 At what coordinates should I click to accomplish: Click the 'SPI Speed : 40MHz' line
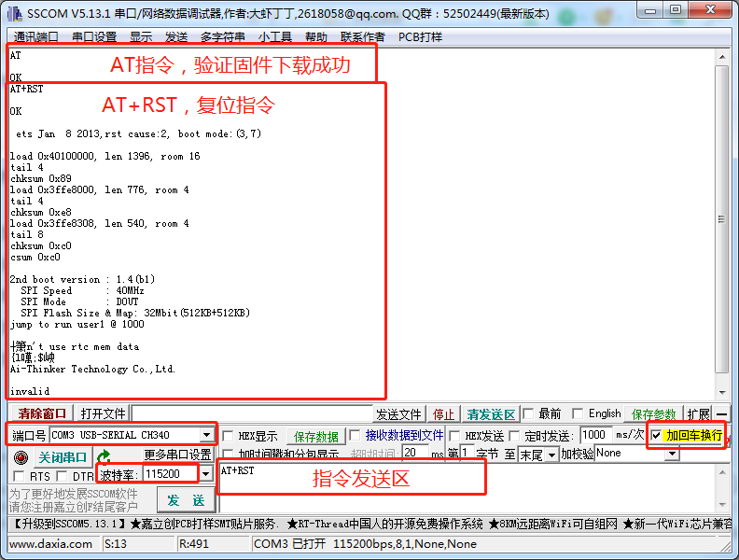pos(82,291)
